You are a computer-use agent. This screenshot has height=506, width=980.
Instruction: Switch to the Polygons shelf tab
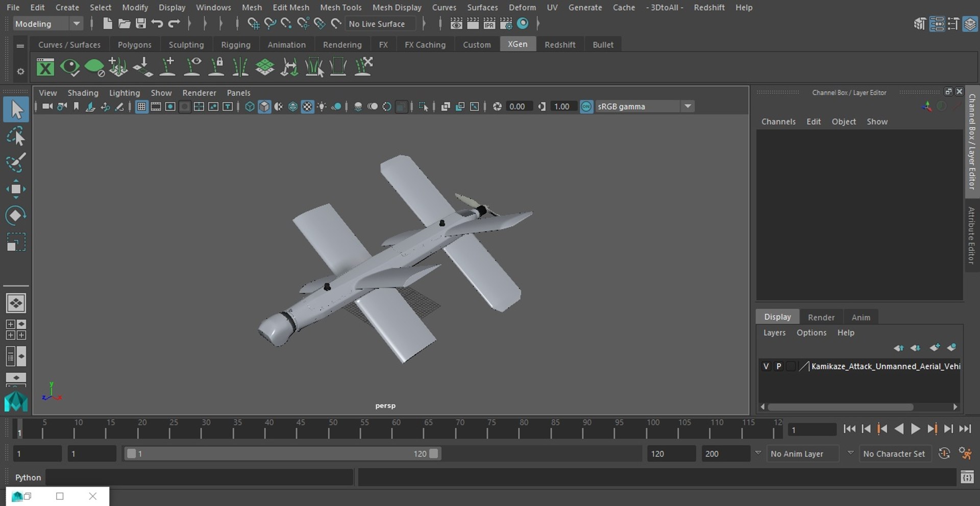(x=134, y=44)
